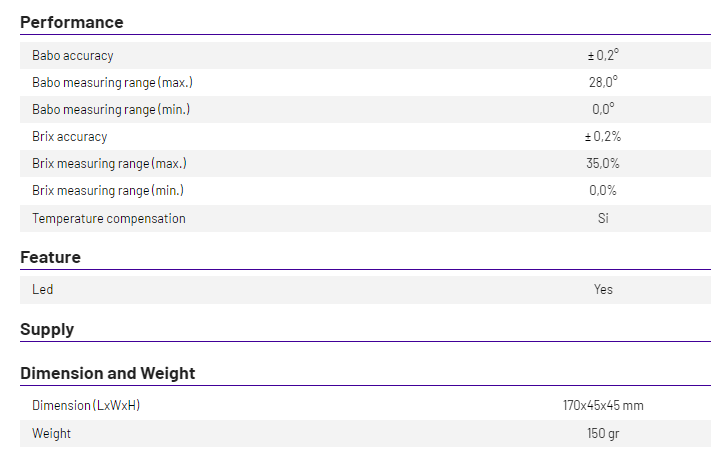
Task: Click the 150 gr weight value
Action: tap(603, 434)
